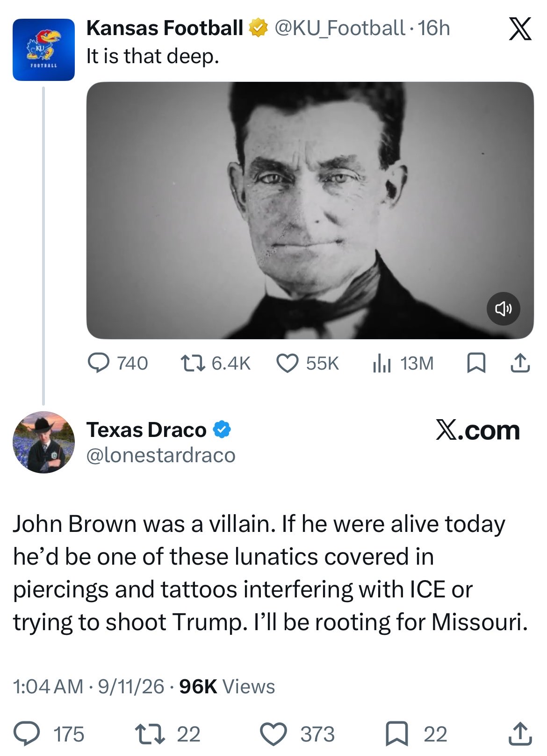Click the X logo at top right

(520, 29)
